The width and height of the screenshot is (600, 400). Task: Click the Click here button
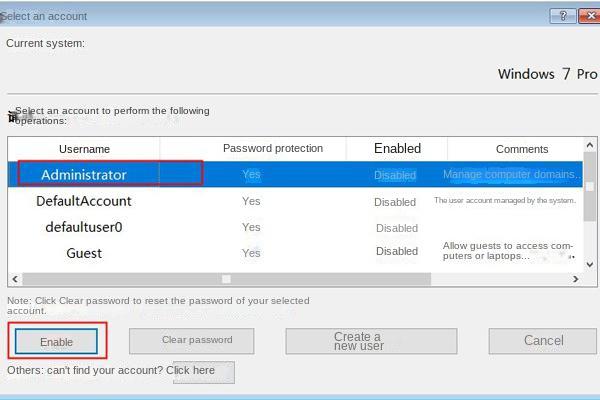click(204, 372)
